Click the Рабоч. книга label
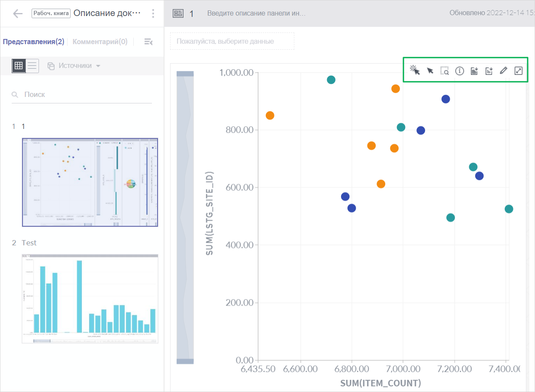Image resolution: width=535 pixels, height=392 pixels. (x=51, y=13)
